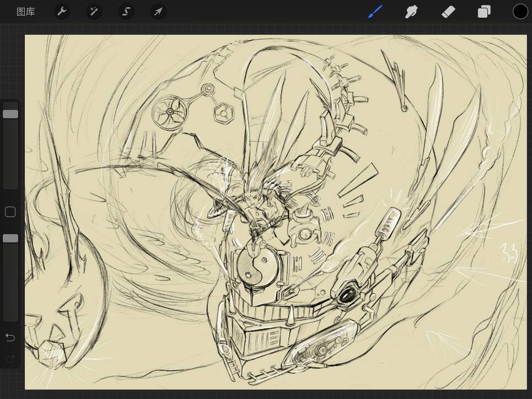
Task: Open the Adjustments magic wand menu
Action: 94,12
